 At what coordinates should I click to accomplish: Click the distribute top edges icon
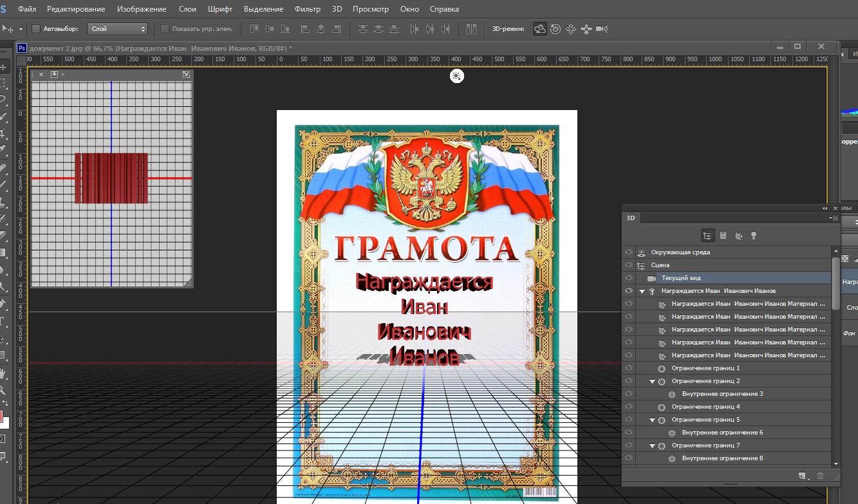click(x=362, y=29)
